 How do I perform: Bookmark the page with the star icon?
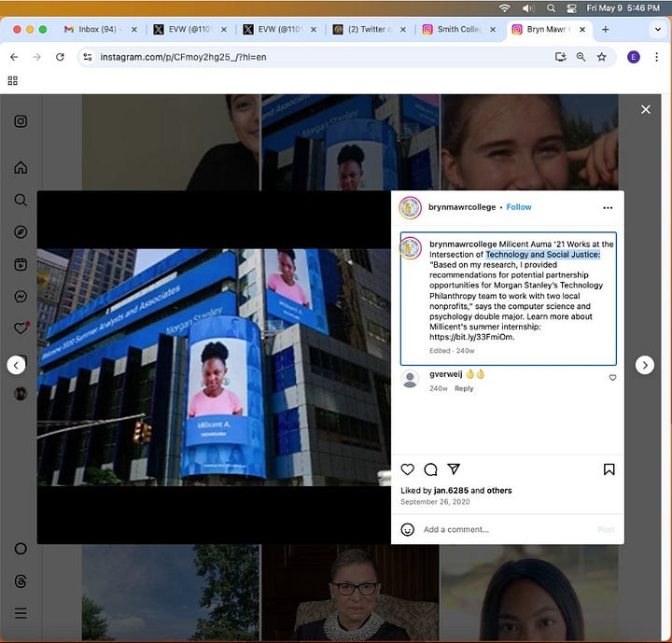[602, 57]
